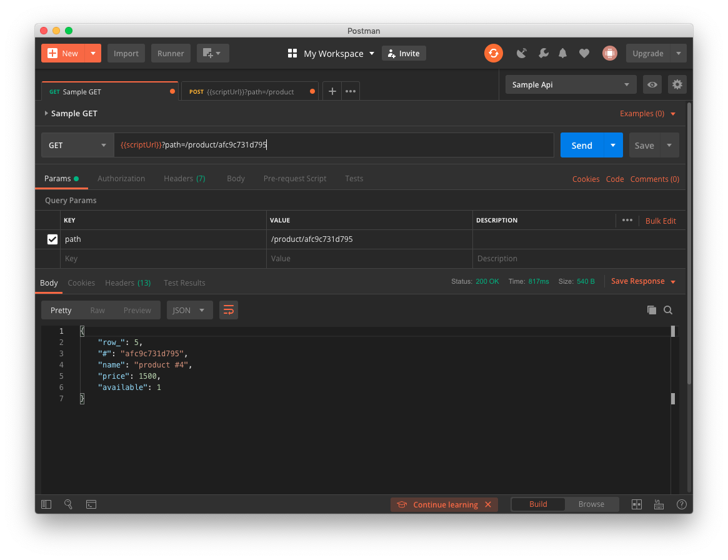Switch to the Authorization tab

(x=121, y=178)
